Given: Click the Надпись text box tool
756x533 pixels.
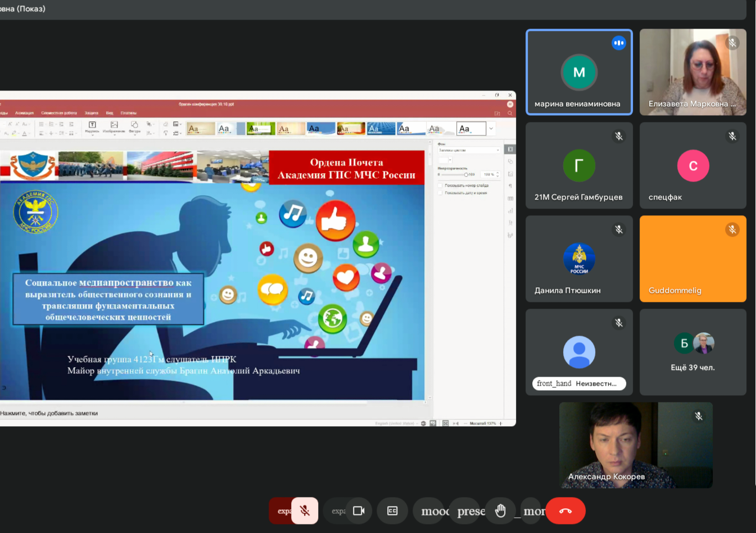Looking at the screenshot, I should (92, 128).
